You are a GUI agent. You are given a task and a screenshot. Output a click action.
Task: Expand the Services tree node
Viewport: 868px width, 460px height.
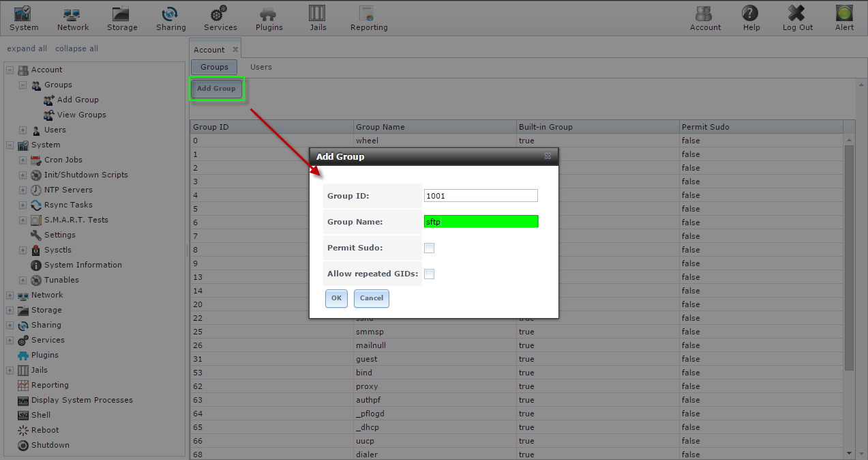[x=10, y=340]
